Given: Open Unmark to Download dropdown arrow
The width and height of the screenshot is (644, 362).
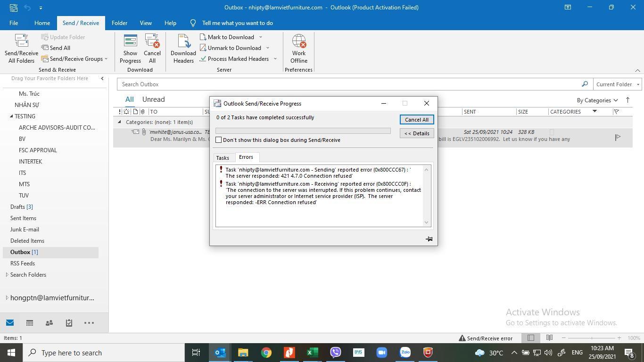Looking at the screenshot, I should tap(267, 48).
